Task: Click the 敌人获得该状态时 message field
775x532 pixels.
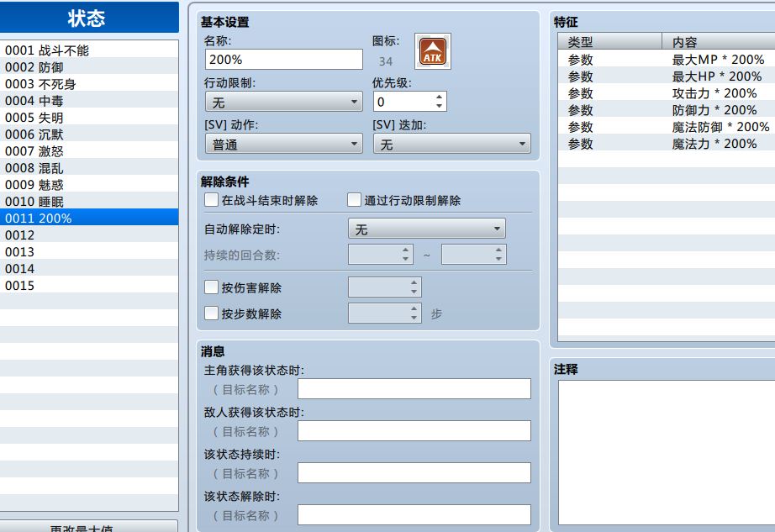Action: click(414, 431)
